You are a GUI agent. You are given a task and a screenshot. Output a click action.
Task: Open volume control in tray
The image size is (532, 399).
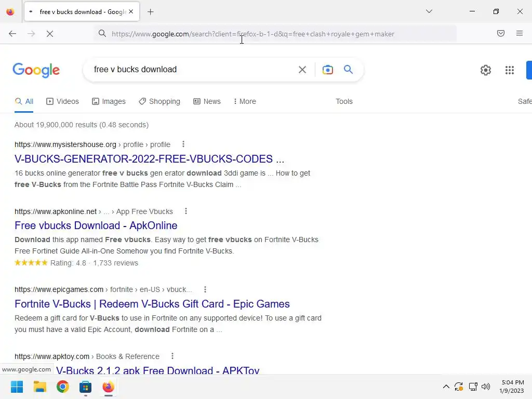click(486, 387)
